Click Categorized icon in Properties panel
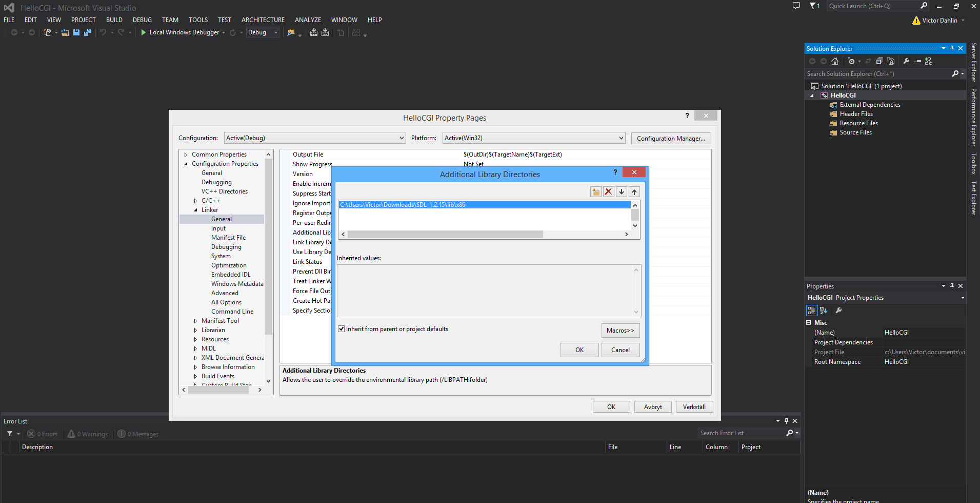Screen dimensions: 980x503 812,311
